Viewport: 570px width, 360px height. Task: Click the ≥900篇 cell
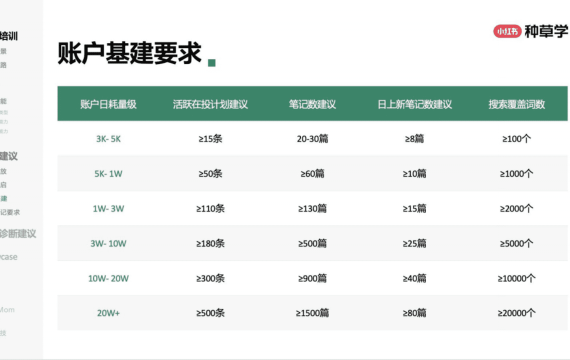point(313,279)
